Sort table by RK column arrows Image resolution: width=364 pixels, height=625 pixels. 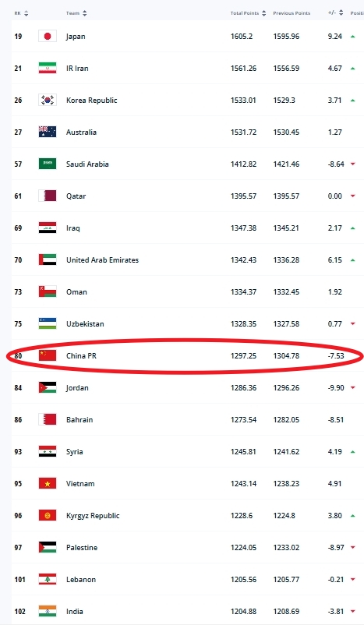(27, 13)
